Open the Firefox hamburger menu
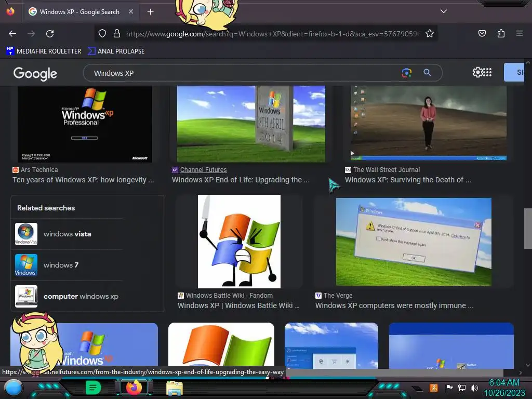Image resolution: width=532 pixels, height=399 pixels. 519,33
